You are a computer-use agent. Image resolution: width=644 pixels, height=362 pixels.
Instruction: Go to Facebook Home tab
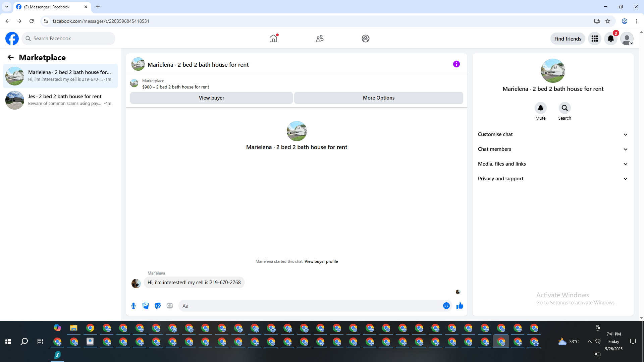[x=273, y=39]
